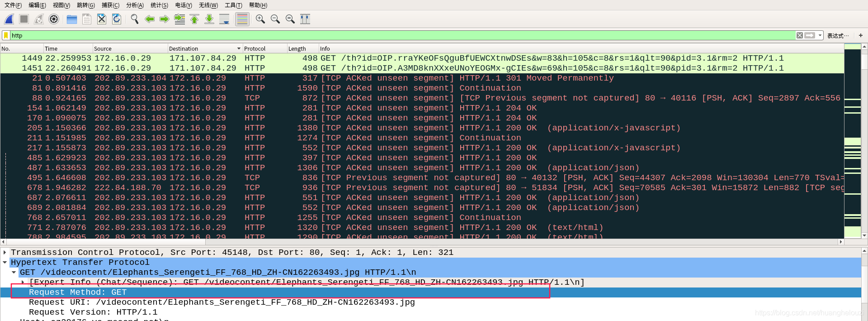Click the filter bookmark icon
The image size is (868, 321).
coord(6,35)
